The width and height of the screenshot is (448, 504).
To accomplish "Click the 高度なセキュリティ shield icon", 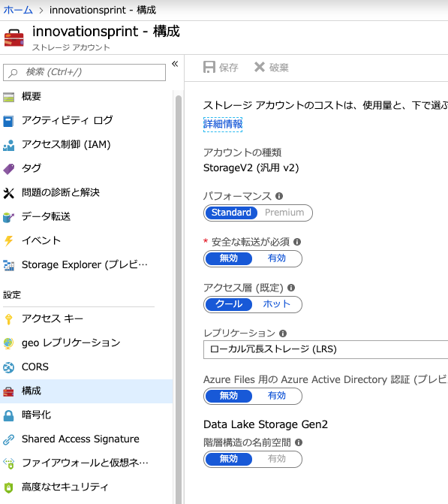I will click(9, 487).
